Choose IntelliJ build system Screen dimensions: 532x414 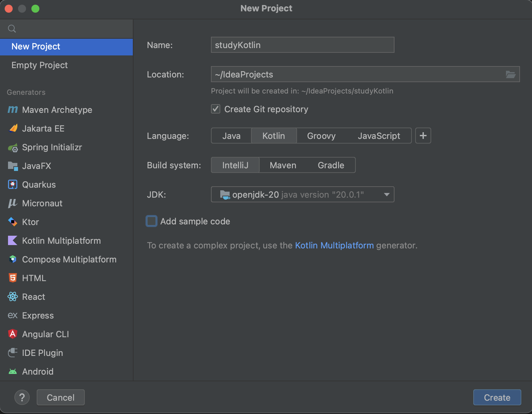point(235,165)
